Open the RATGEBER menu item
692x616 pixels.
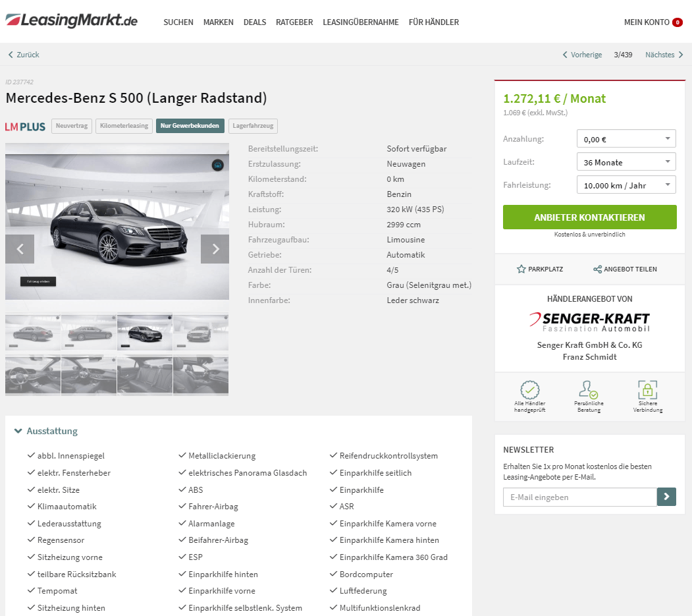click(x=294, y=22)
